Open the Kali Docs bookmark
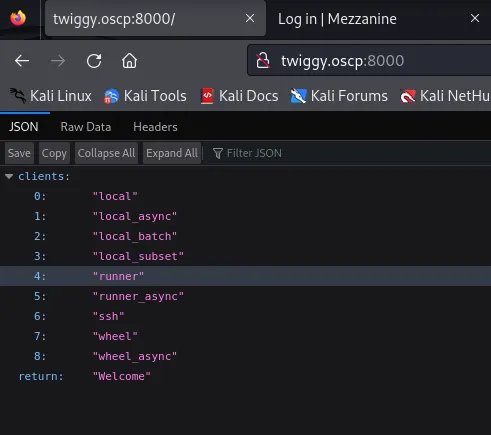491x435 pixels. tap(239, 96)
